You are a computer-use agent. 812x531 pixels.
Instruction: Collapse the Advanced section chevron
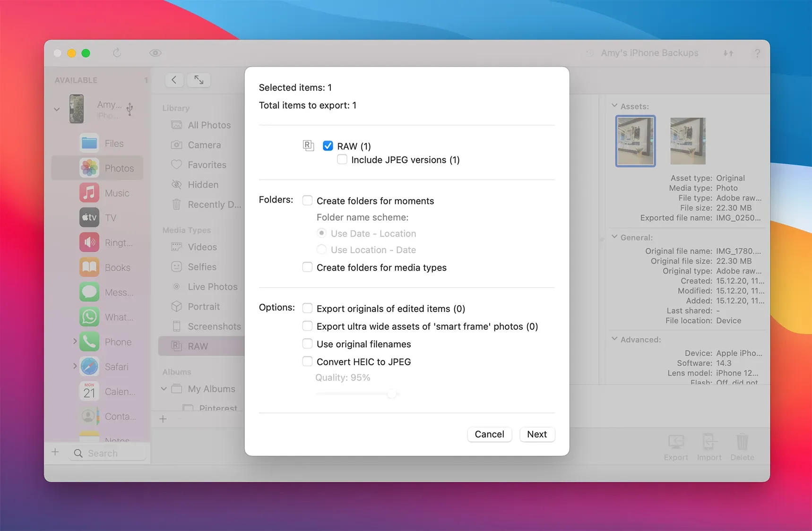pyautogui.click(x=614, y=339)
